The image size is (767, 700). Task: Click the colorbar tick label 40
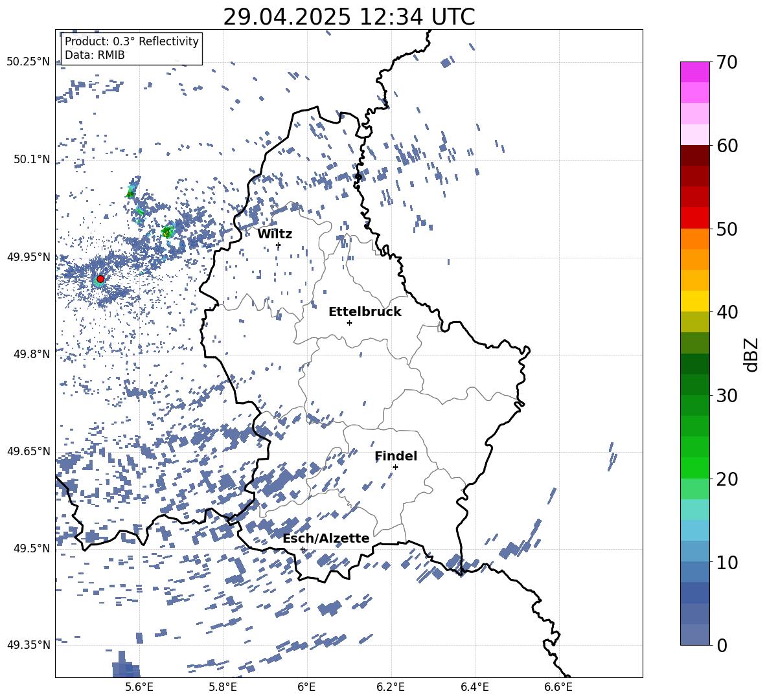coord(727,312)
